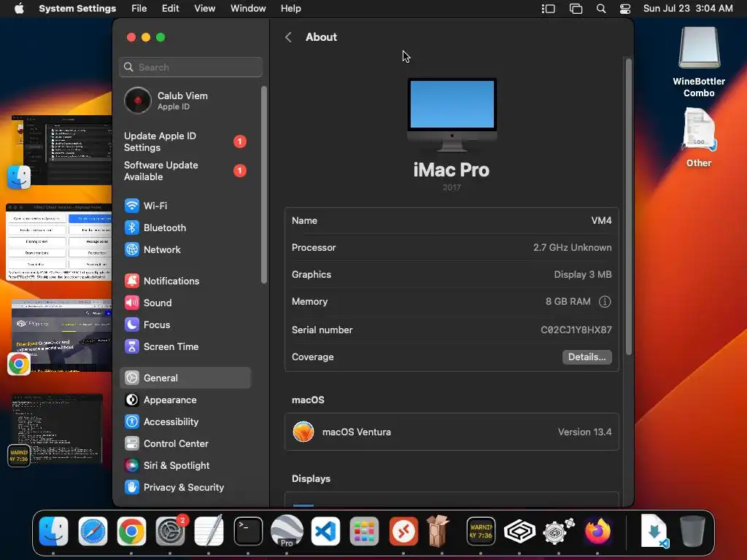Select Chrome window thumbnail in Stage Manager
Viewport: 747px width, 560px height.
61,335
